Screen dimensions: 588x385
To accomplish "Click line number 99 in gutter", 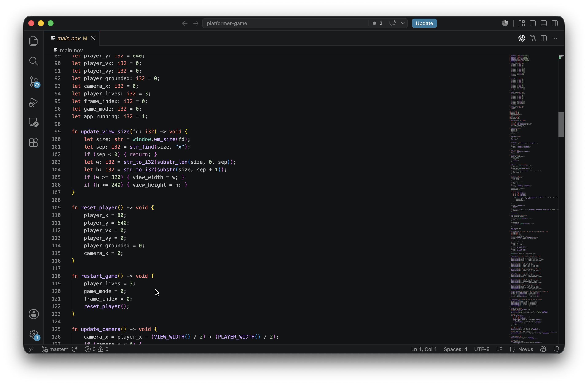I will [58, 131].
